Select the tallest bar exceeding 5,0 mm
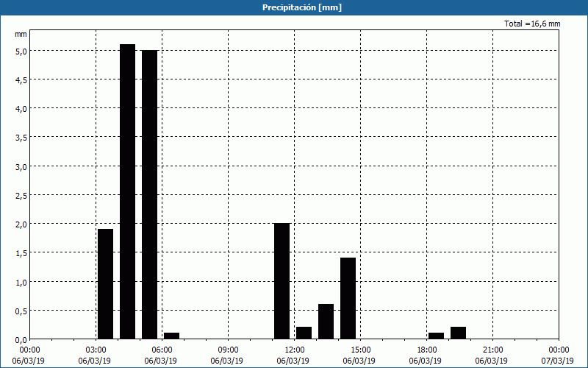 click(x=127, y=191)
